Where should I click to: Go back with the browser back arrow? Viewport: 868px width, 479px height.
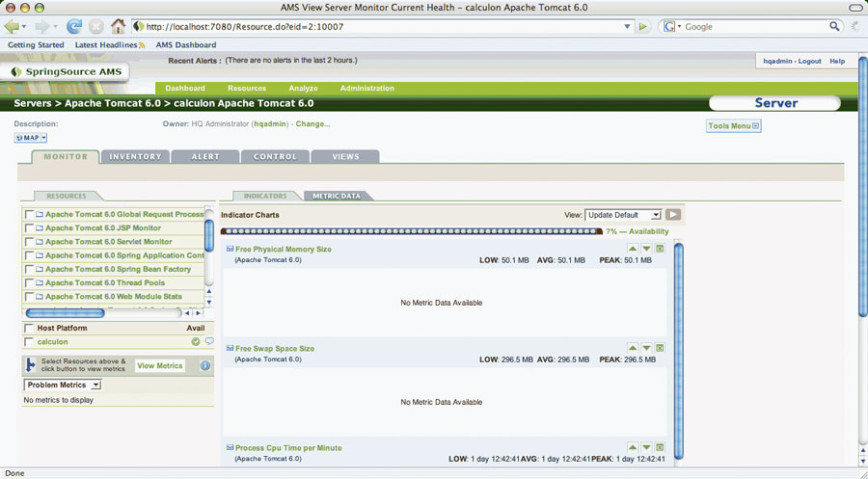coord(12,26)
